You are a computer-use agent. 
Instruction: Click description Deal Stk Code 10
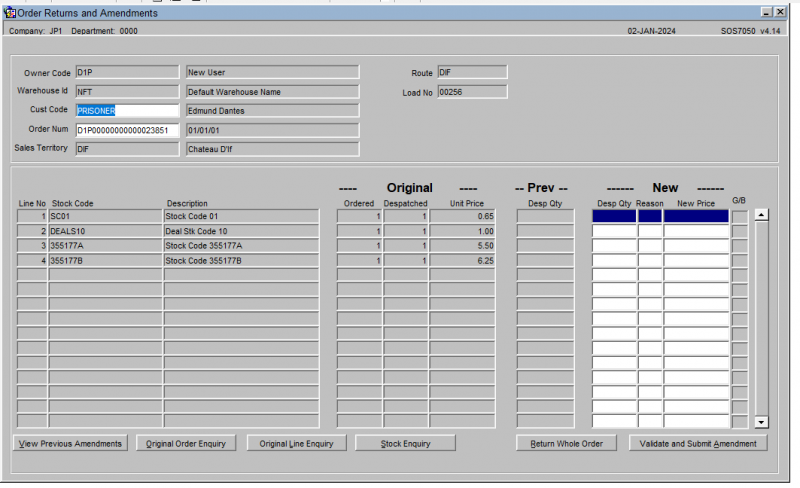tap(241, 231)
